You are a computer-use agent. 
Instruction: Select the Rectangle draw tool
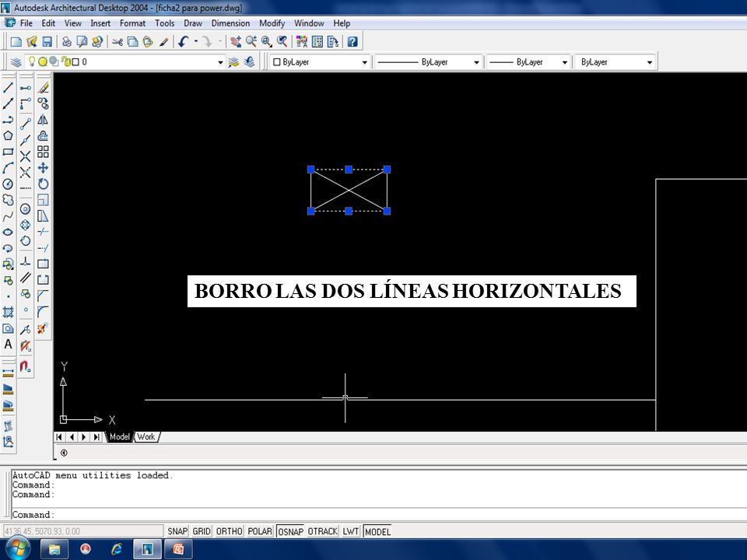[x=8, y=152]
